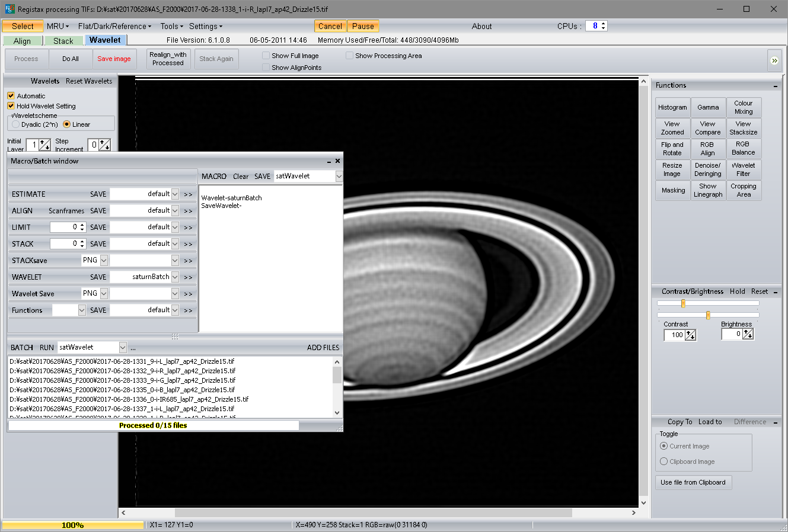The image size is (788, 532).
Task: Open the Wavelet Filter function
Action: coord(744,170)
